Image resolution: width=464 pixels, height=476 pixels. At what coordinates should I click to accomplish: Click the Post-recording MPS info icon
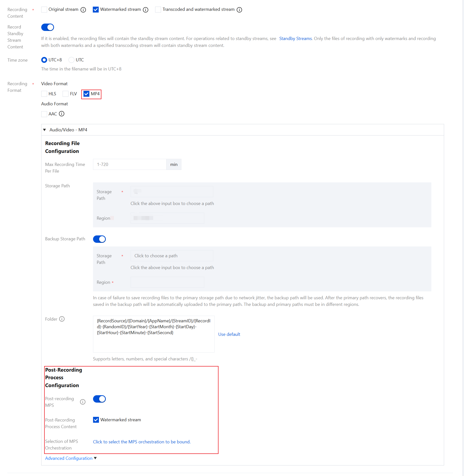pyautogui.click(x=83, y=402)
